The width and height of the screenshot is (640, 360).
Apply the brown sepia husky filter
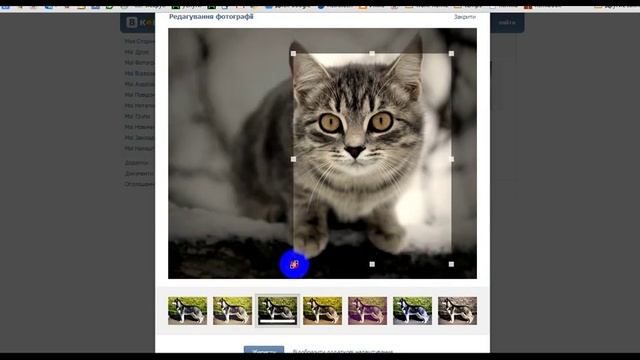[x=457, y=311]
